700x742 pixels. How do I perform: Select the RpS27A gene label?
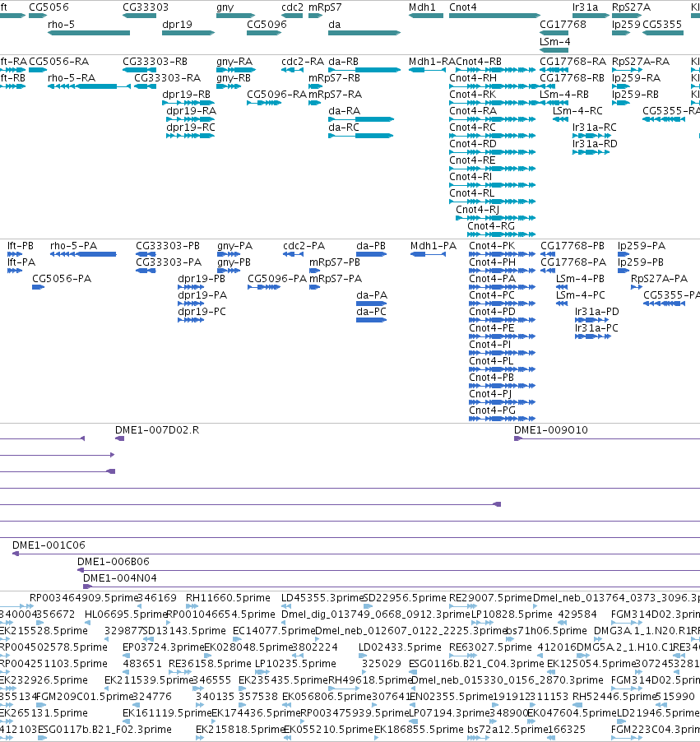(x=631, y=7)
